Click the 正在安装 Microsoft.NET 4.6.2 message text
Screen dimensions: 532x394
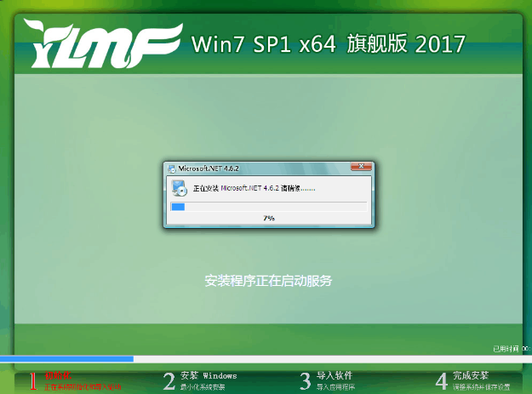tap(254, 187)
